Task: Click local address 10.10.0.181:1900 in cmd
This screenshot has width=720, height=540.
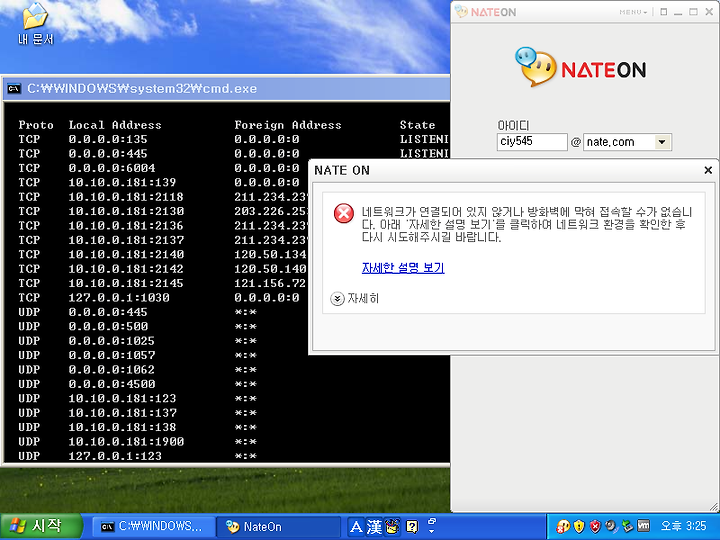Action: 126,442
